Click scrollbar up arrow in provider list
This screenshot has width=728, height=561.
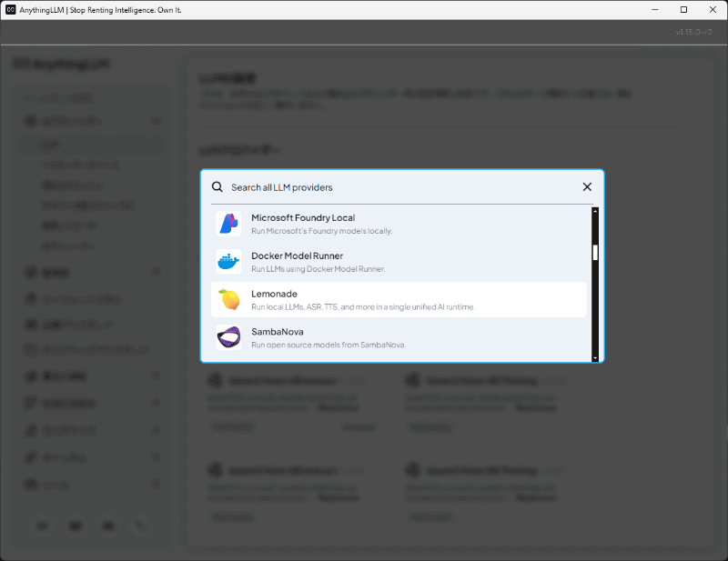tap(595, 211)
